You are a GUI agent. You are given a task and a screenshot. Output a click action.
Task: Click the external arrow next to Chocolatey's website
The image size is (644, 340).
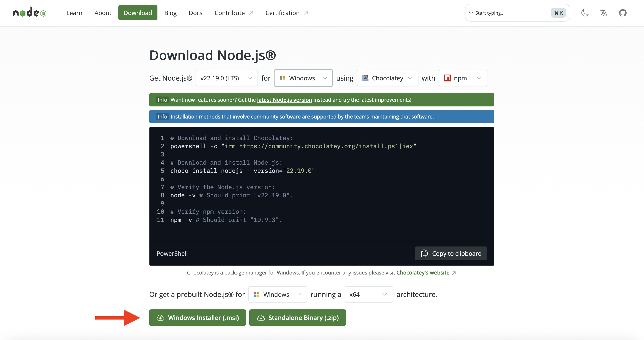tap(454, 273)
